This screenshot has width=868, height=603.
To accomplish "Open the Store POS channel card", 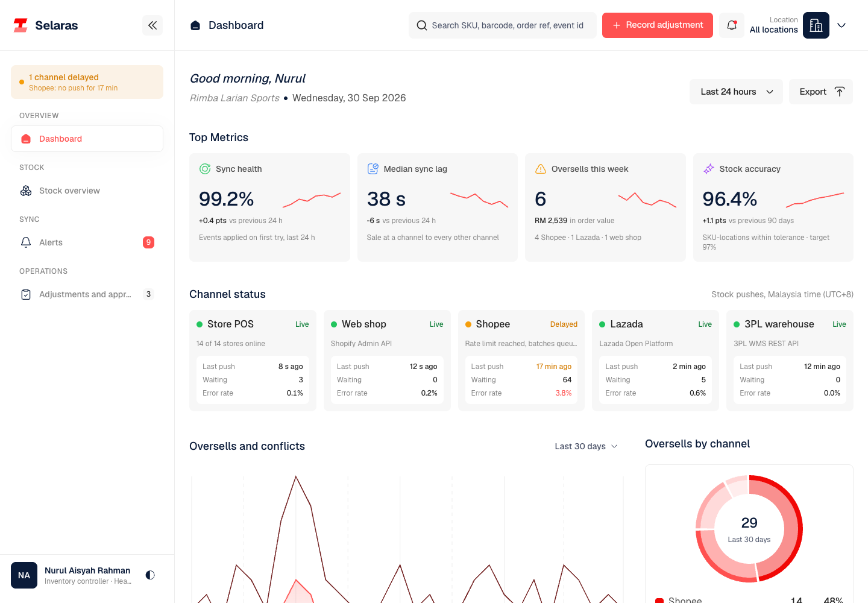I will tap(253, 361).
